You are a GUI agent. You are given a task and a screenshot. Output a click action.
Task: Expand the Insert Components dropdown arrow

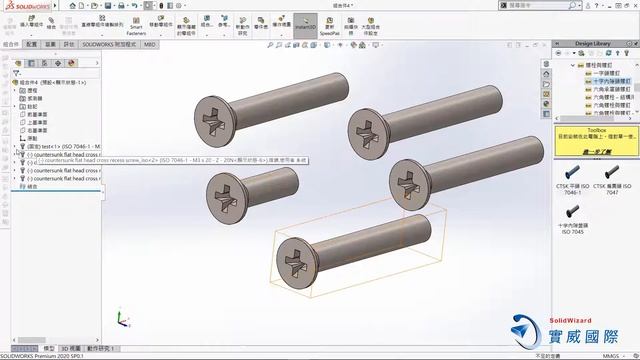point(31,35)
